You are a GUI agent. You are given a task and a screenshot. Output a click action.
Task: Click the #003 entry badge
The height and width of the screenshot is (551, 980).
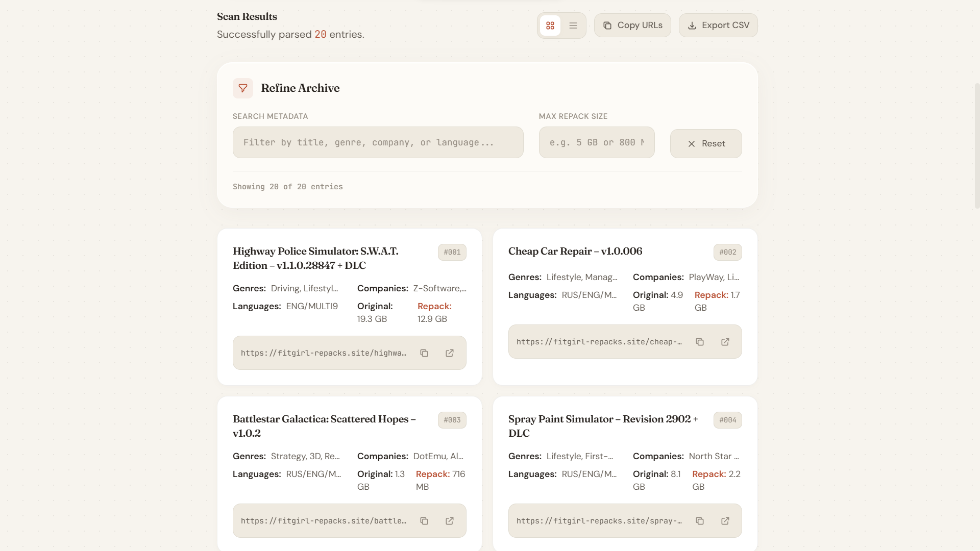[x=452, y=420]
